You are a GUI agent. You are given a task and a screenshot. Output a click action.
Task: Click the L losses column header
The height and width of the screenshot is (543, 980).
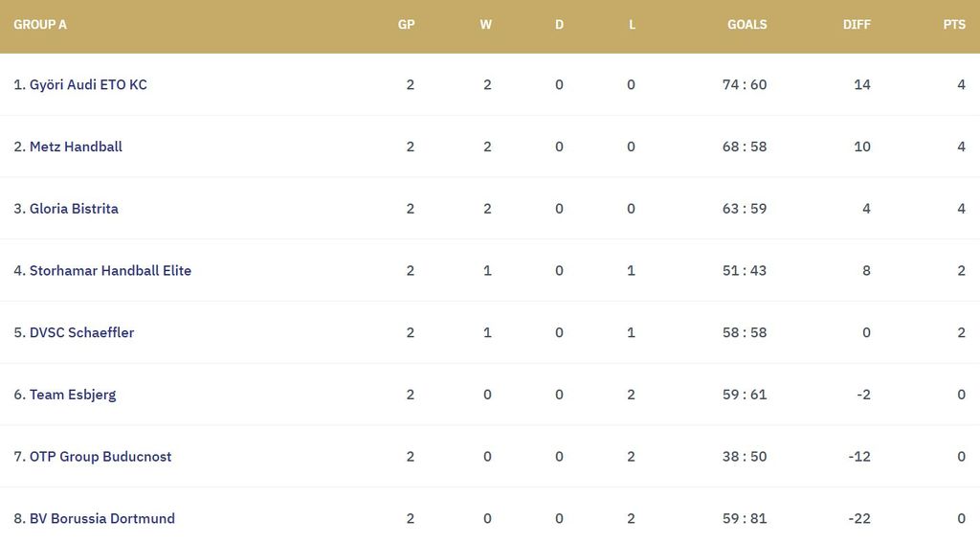[632, 25]
